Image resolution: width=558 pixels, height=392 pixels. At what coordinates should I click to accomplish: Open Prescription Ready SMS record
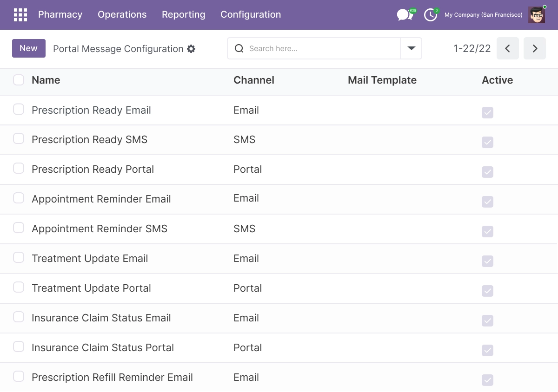[x=89, y=139]
